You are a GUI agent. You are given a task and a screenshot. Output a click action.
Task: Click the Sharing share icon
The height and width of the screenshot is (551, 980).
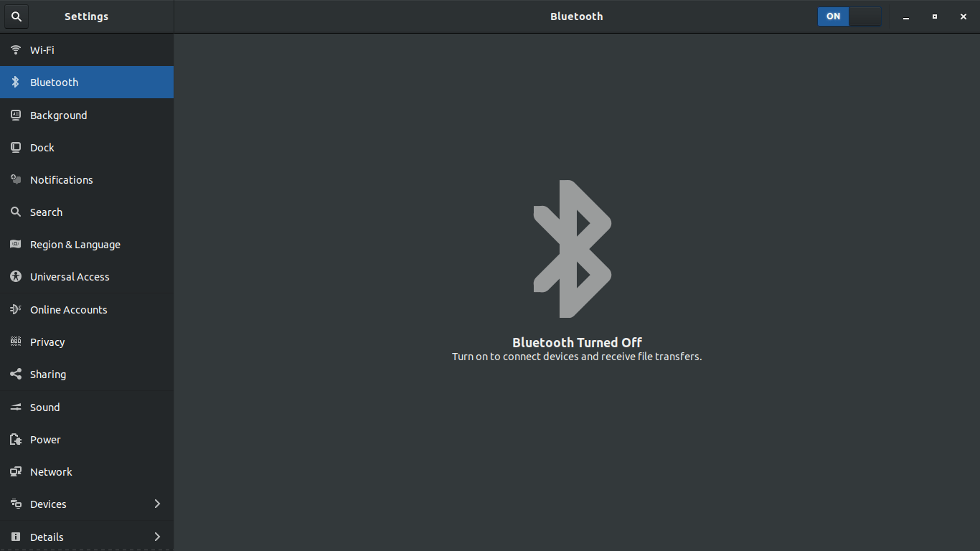point(15,374)
